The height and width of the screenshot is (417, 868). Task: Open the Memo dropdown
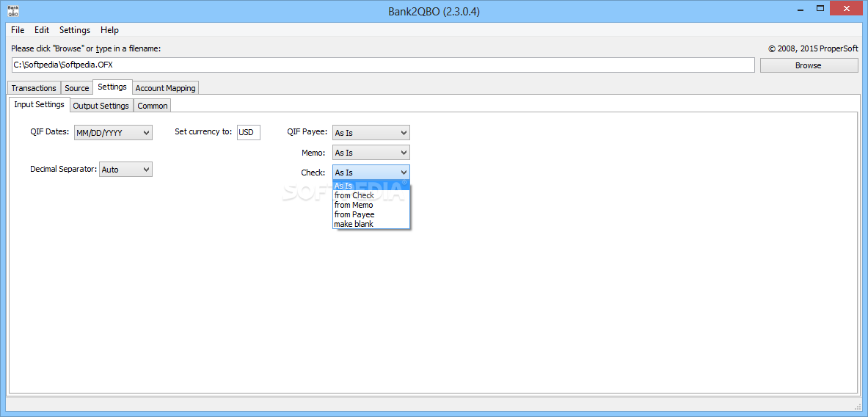(371, 152)
